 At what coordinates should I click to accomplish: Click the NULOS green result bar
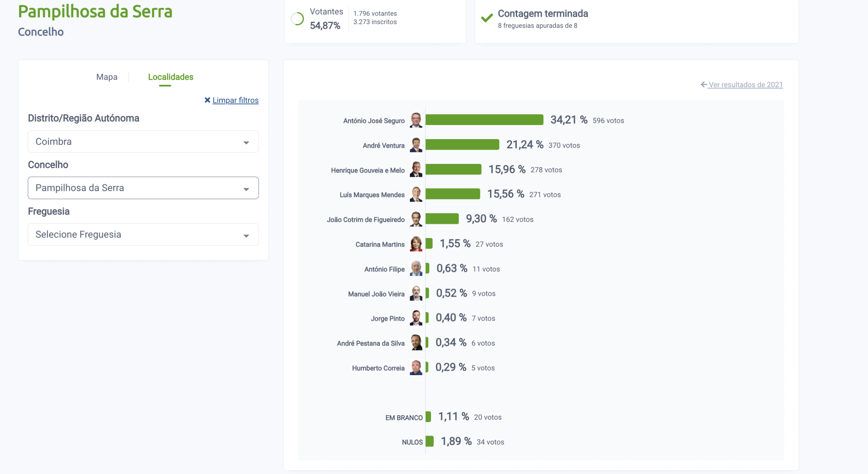429,441
